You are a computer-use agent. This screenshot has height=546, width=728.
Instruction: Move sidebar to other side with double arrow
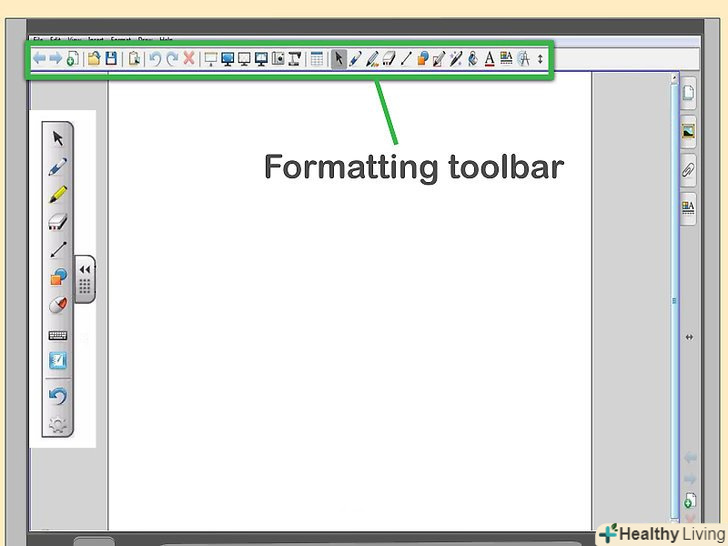[x=689, y=337]
